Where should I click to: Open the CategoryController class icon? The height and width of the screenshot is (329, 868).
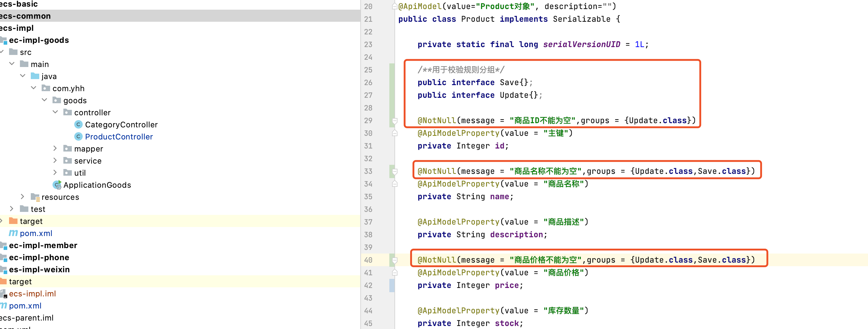coord(78,124)
